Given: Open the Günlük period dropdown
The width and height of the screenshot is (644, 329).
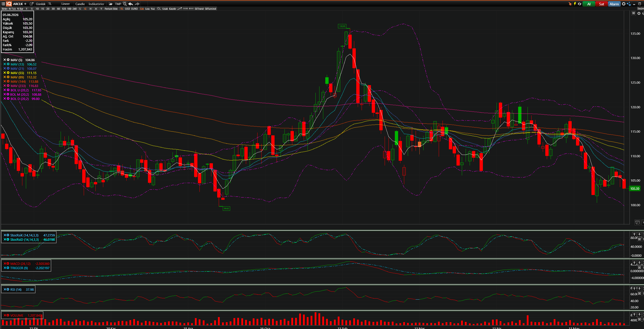Looking at the screenshot, I should click(x=41, y=4).
